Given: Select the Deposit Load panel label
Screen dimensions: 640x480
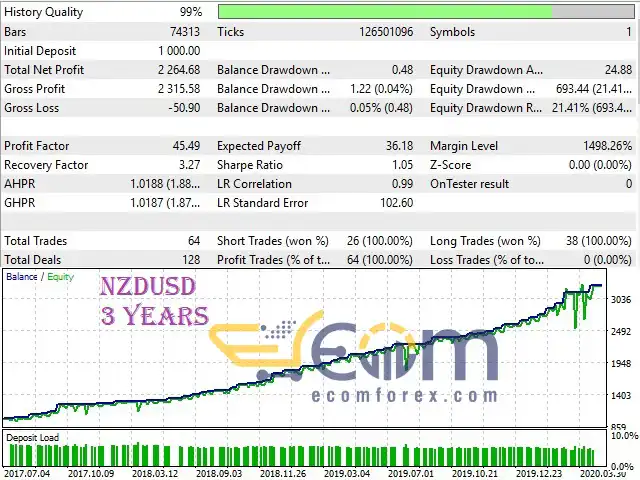Looking at the screenshot, I should point(33,438).
